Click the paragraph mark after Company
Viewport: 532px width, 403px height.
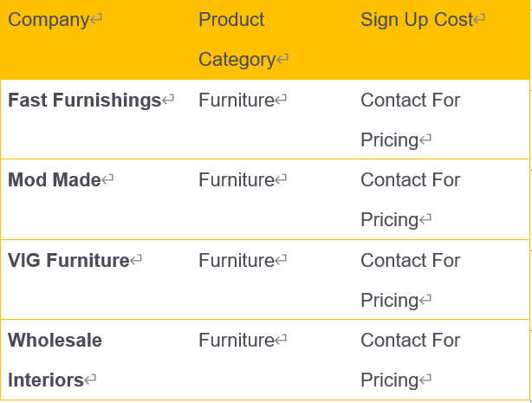[x=95, y=18]
